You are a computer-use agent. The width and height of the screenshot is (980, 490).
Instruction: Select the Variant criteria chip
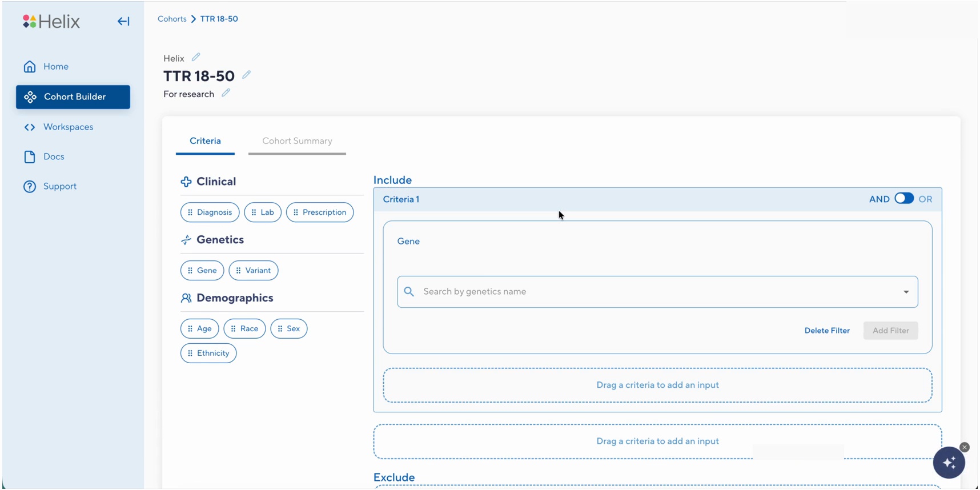tap(254, 271)
